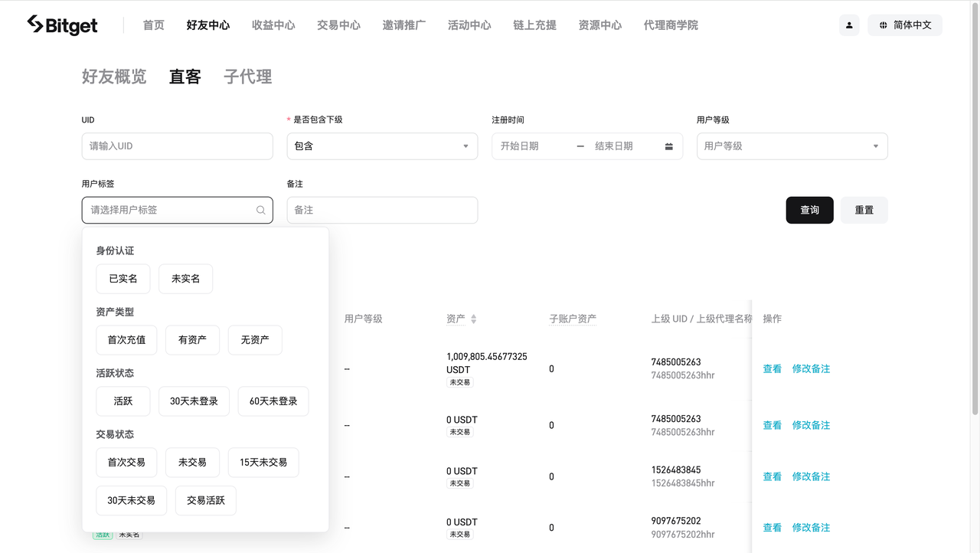This screenshot has height=553, width=980.
Task: Open 邀请推广 in the navigation
Action: (x=404, y=25)
